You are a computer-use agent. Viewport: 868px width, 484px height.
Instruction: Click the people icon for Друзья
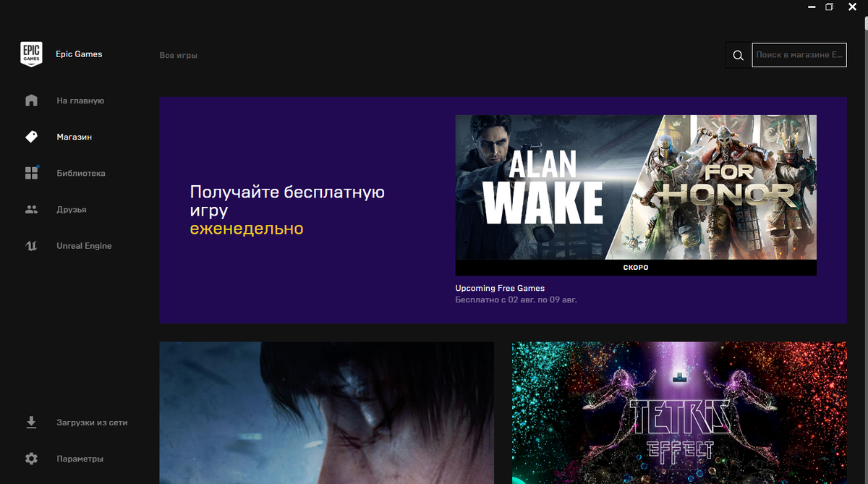tap(31, 210)
